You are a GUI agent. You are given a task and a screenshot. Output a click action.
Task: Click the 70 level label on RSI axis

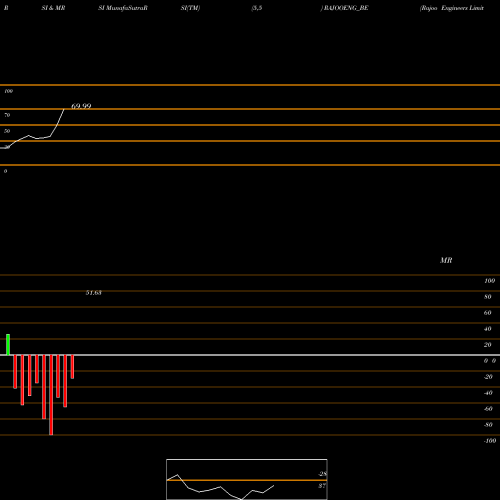[7, 115]
